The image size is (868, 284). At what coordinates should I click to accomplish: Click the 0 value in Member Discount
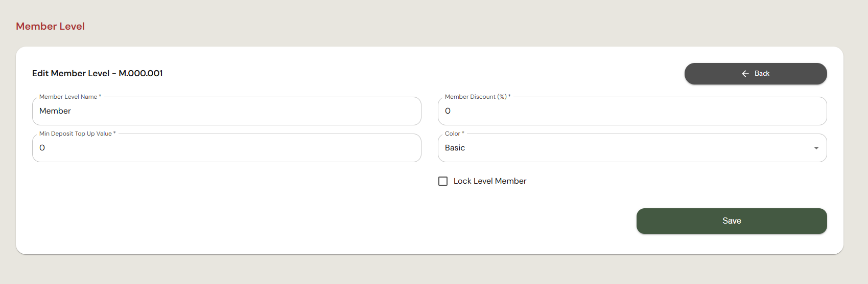448,111
